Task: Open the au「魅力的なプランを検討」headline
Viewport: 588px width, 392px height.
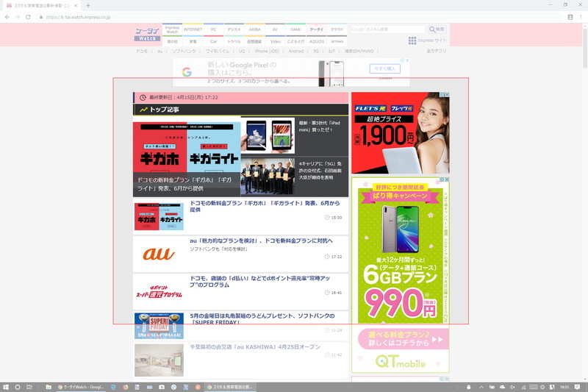Action: point(261,240)
